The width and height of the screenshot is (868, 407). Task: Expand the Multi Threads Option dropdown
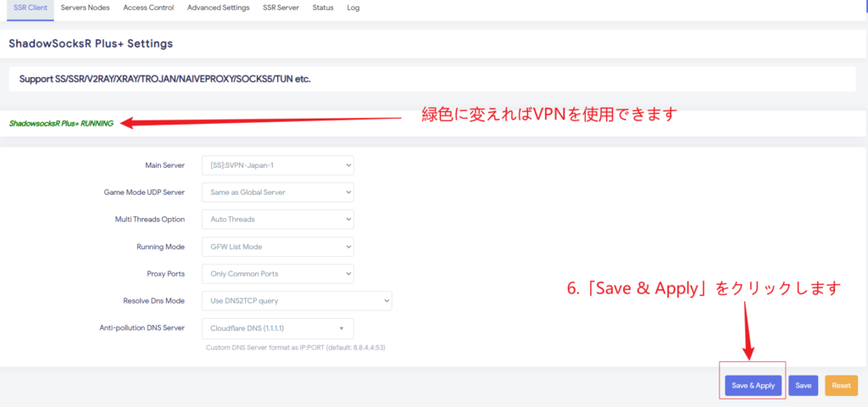click(277, 220)
